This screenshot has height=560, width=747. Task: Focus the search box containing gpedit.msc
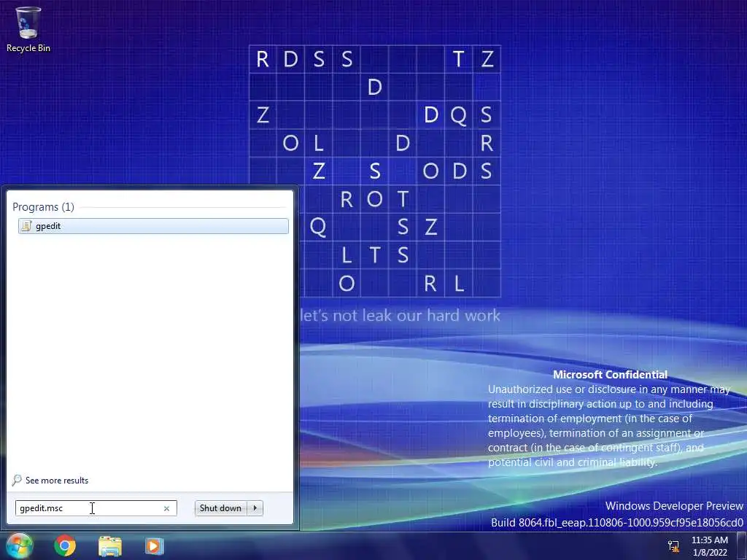coord(96,508)
